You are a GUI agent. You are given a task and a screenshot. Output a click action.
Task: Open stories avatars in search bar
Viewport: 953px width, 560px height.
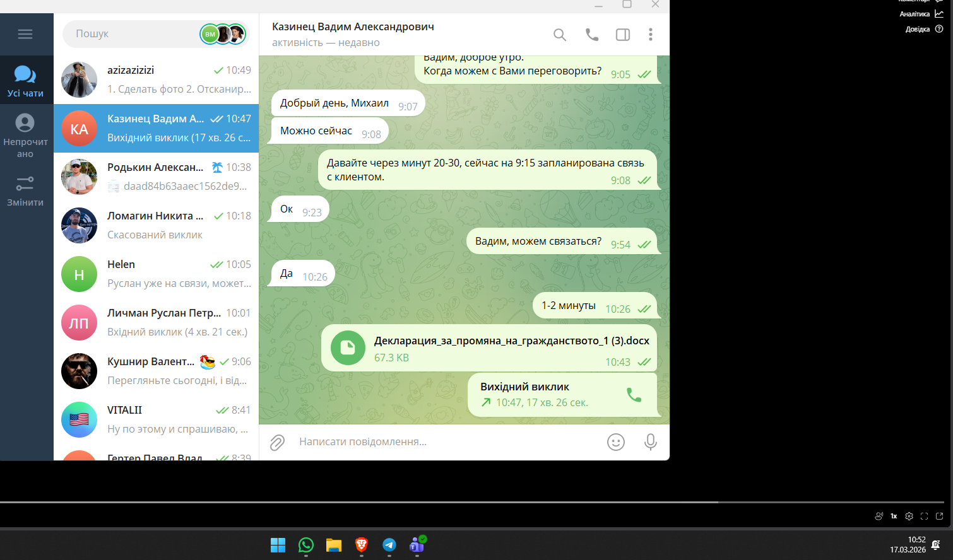[222, 34]
